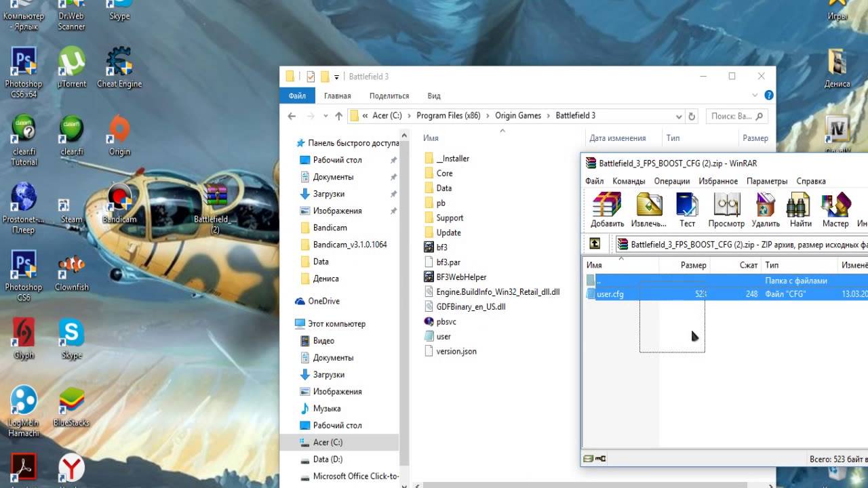Select Acer (C:) in navigation pane

[328, 443]
